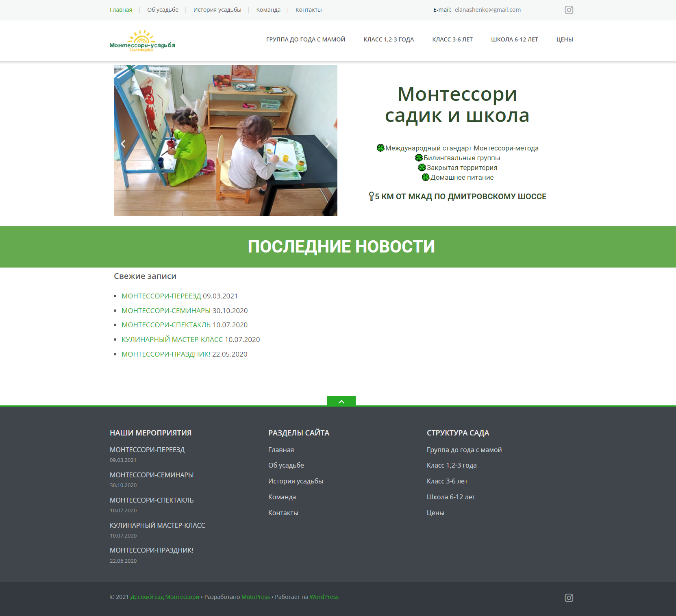The height and width of the screenshot is (616, 676).
Task: Click the ПОСЛЕДНИЕ НОВОСТИ heading
Action: [x=341, y=247]
